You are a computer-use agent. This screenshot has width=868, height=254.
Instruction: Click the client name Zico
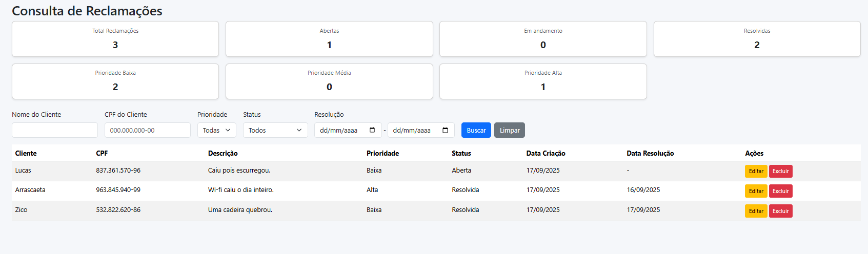[x=21, y=210]
